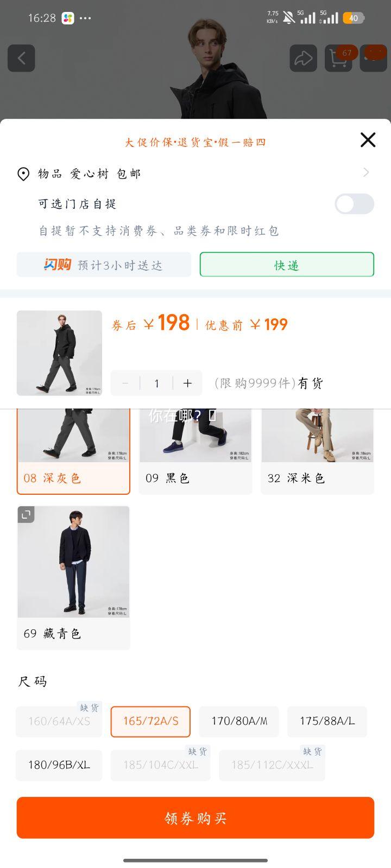The width and height of the screenshot is (391, 868).
Task: Tap 领券购买 button
Action: pyautogui.click(x=195, y=818)
